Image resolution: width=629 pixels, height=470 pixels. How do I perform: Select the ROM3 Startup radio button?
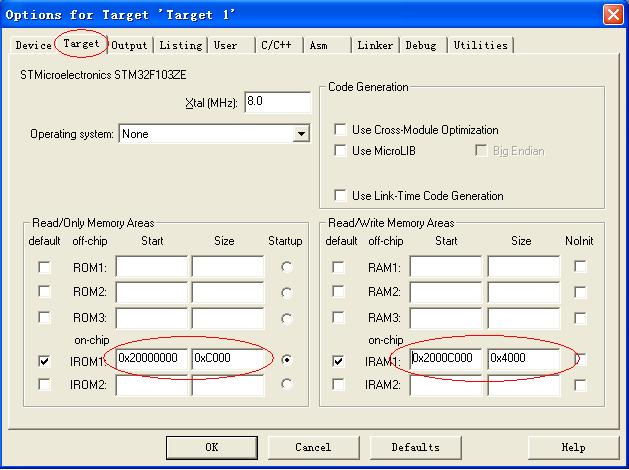[x=286, y=319]
